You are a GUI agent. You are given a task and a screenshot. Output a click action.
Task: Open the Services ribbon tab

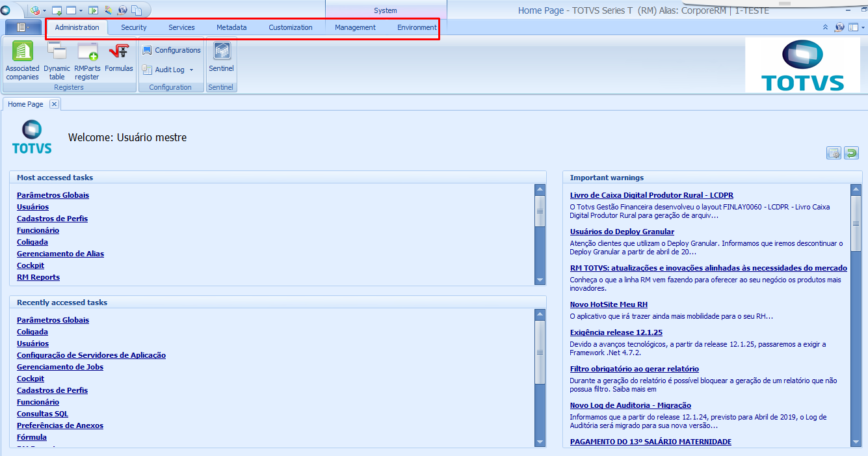click(181, 27)
